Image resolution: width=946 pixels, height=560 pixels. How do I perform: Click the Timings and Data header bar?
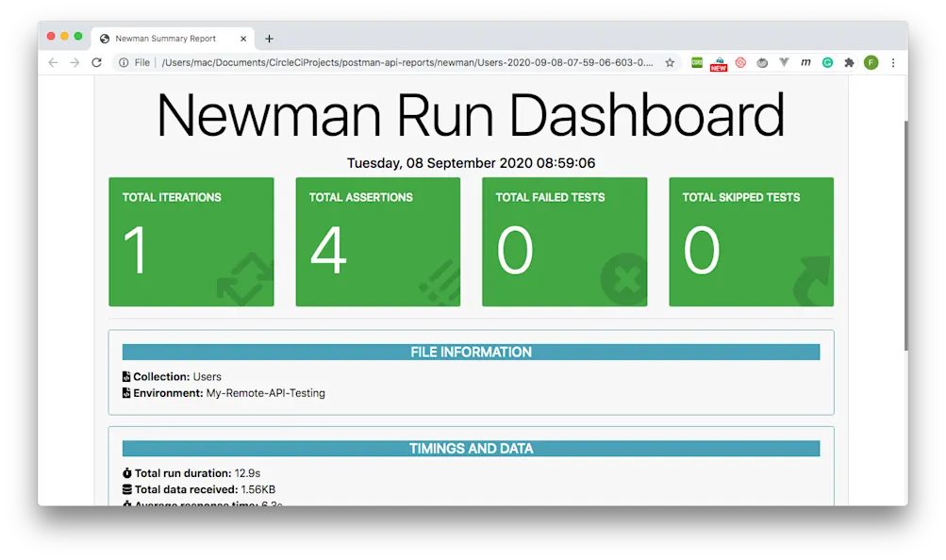(x=472, y=449)
